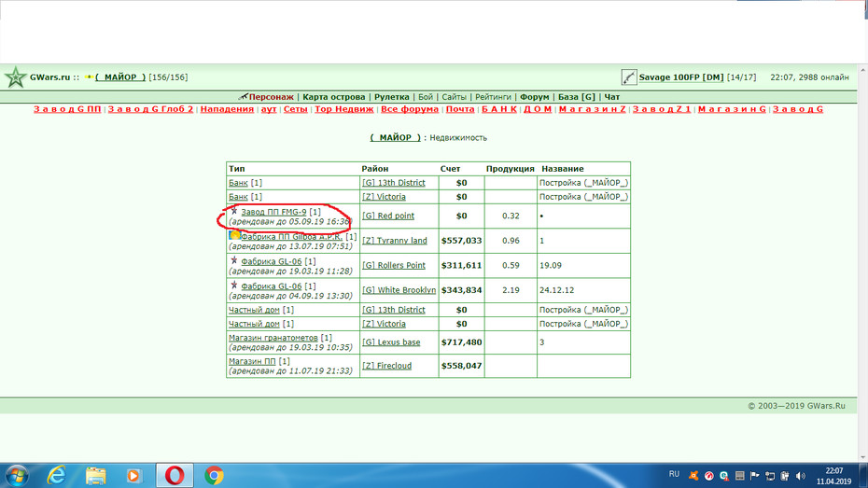Screen dimensions: 868x488
Task: Follow the Завод G Глоб 2 link
Action: pyautogui.click(x=150, y=109)
